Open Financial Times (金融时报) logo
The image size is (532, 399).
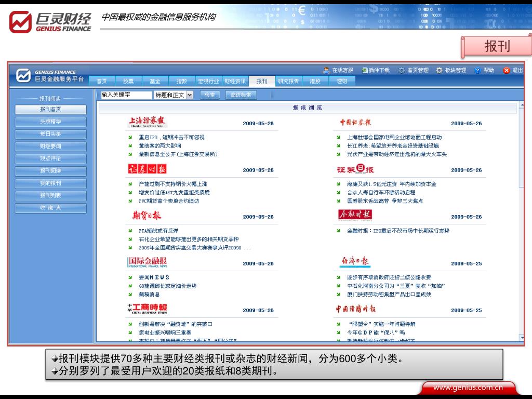pyautogui.click(x=355, y=215)
